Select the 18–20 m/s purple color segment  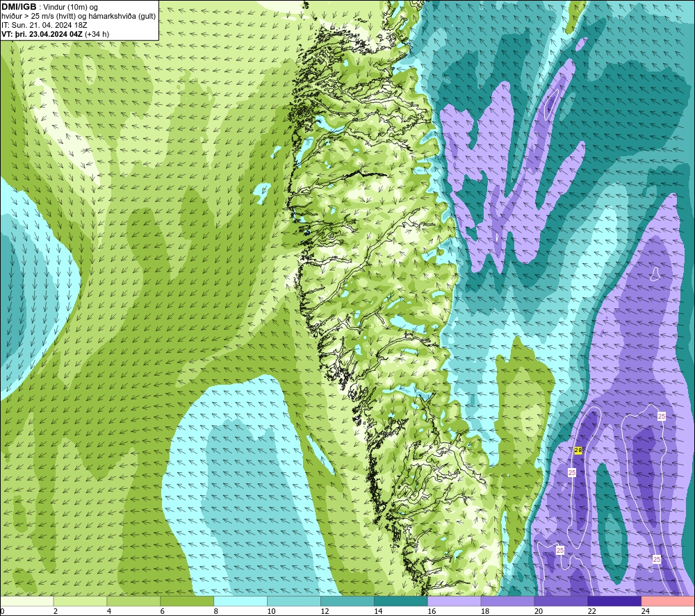coord(507,601)
